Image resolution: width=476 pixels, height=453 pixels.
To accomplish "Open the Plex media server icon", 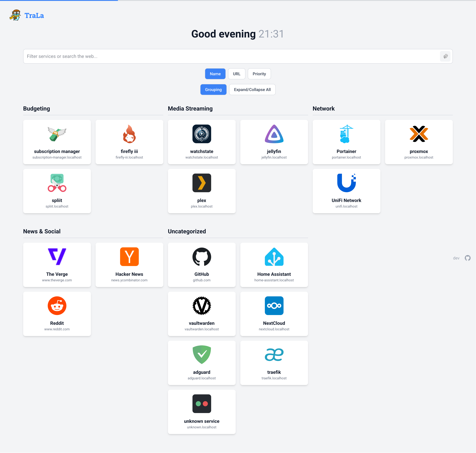I will [202, 183].
